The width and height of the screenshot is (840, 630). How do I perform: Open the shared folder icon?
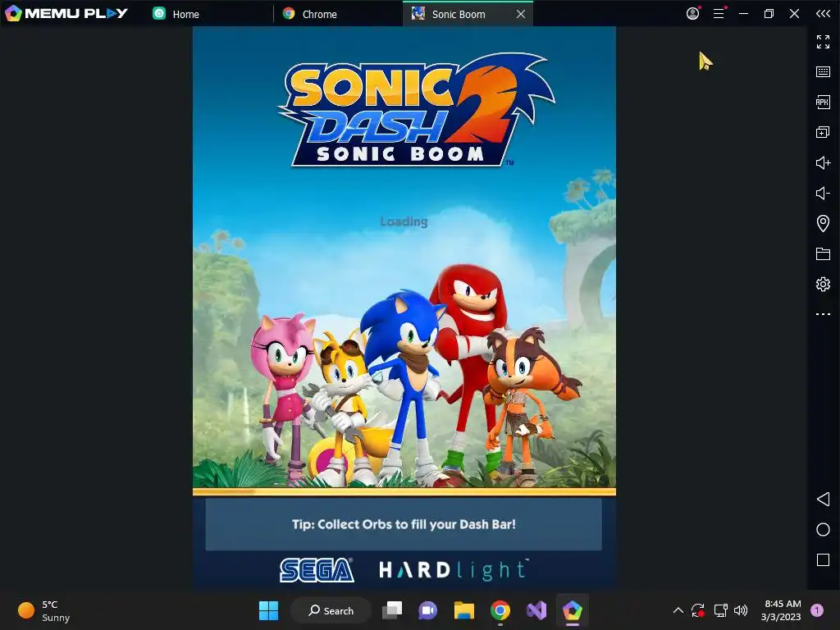click(823, 254)
